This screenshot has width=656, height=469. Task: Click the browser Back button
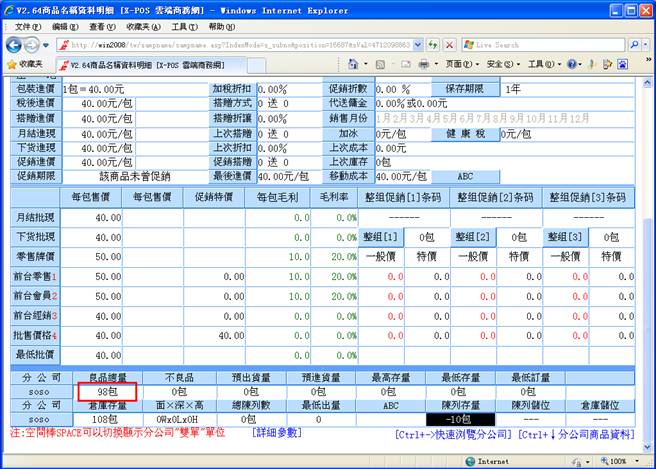pyautogui.click(x=13, y=45)
